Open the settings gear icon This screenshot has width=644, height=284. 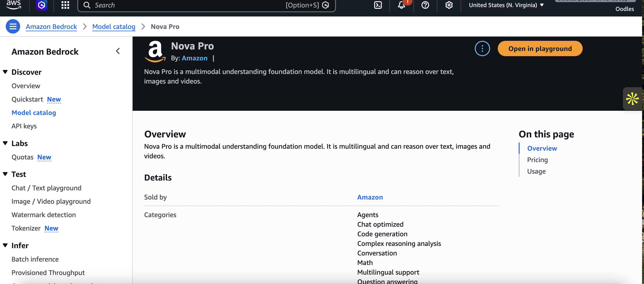449,5
